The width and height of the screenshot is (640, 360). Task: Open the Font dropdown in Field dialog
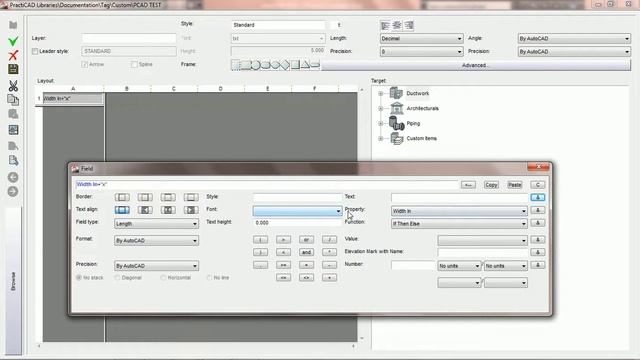[x=297, y=211]
